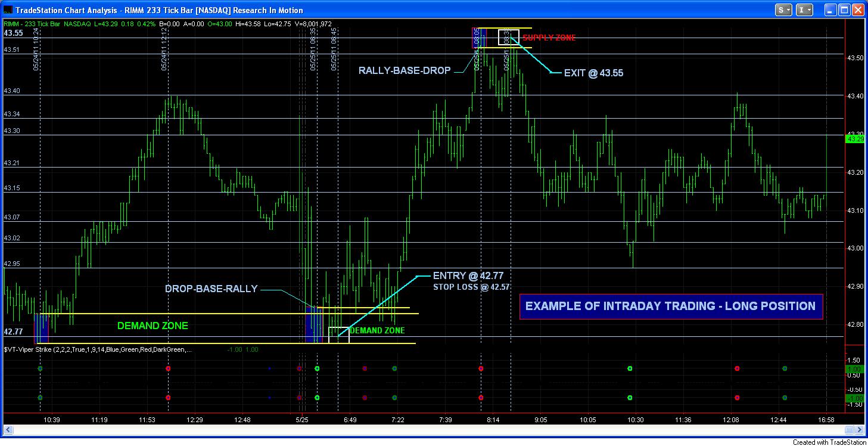Click the horizontal scrollbar left arrow

(x=7, y=430)
